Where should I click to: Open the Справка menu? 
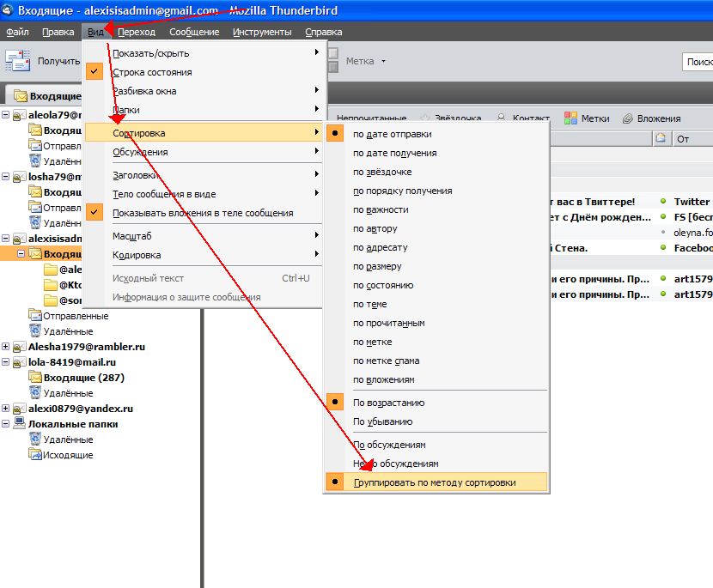[323, 32]
